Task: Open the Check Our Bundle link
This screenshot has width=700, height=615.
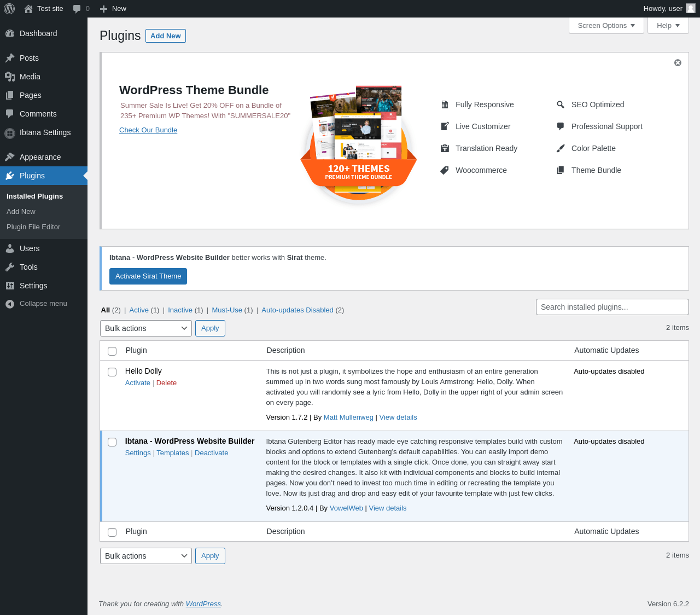Action: [148, 130]
